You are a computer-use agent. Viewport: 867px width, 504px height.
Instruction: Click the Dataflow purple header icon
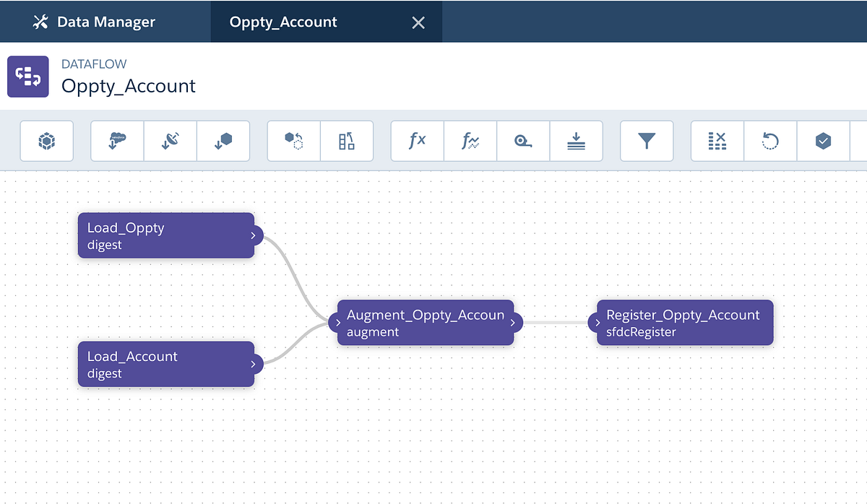[27, 76]
